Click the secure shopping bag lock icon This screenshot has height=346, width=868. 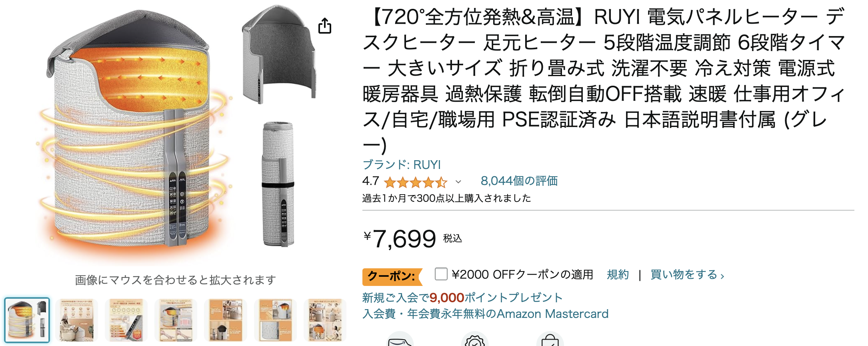550,340
